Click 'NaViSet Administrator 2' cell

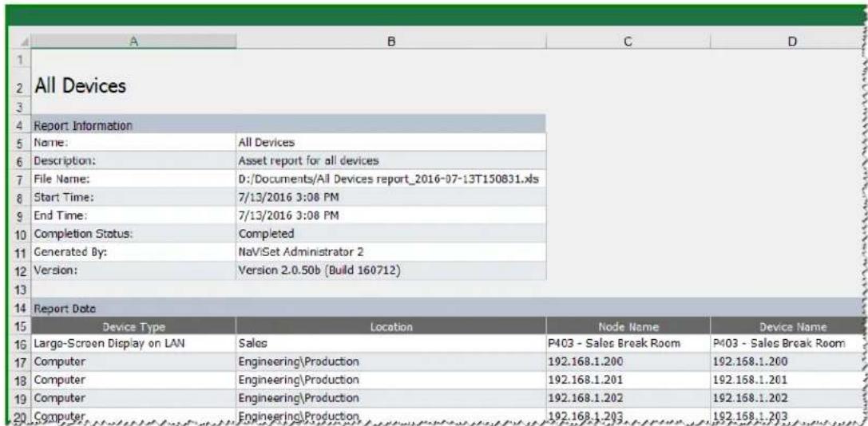(x=390, y=252)
